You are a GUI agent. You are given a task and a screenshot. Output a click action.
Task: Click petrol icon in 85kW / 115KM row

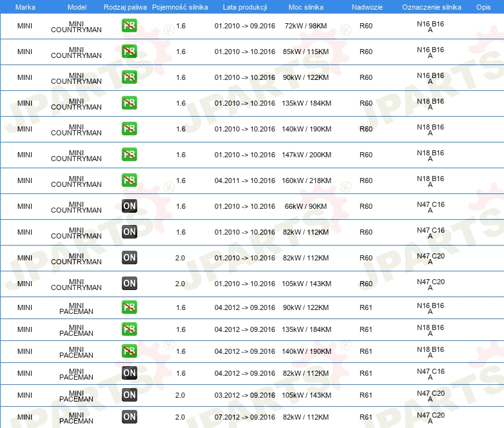[129, 52]
